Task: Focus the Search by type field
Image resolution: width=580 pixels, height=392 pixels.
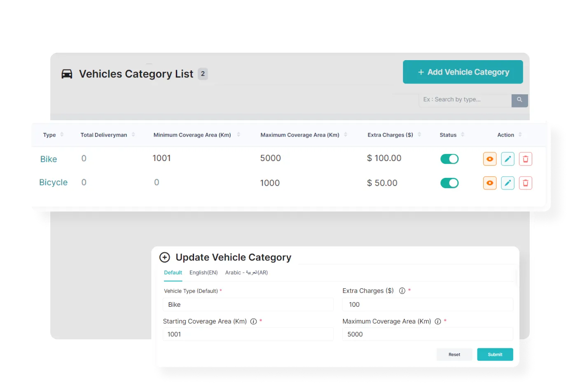Action: 465,100
